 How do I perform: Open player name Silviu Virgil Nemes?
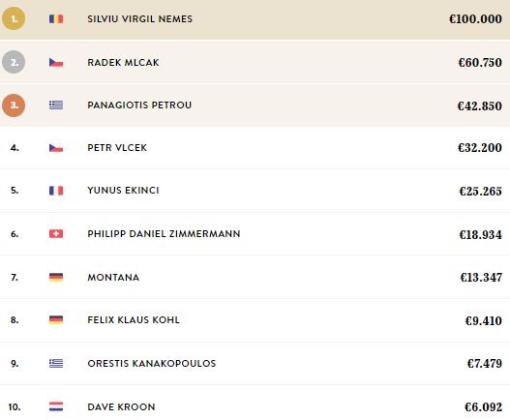pyautogui.click(x=140, y=18)
